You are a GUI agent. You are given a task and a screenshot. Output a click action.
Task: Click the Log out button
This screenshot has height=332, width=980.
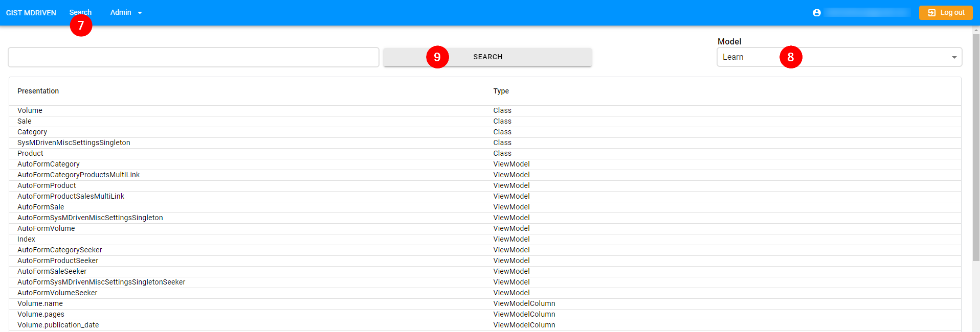click(945, 13)
